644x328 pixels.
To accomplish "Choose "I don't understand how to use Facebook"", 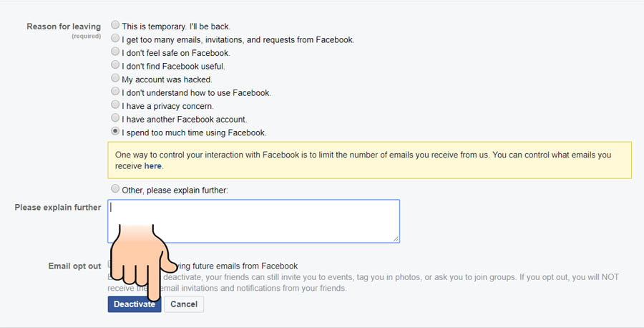I will click(x=115, y=91).
